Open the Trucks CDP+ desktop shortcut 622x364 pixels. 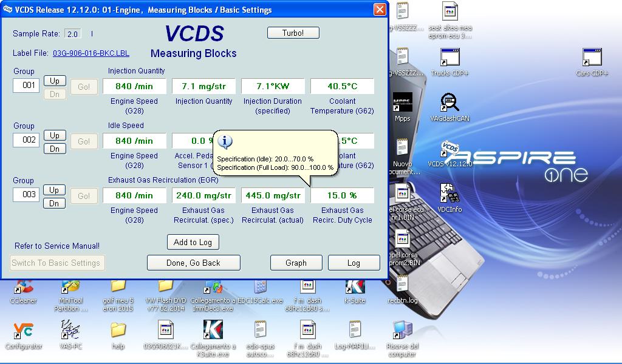click(449, 58)
